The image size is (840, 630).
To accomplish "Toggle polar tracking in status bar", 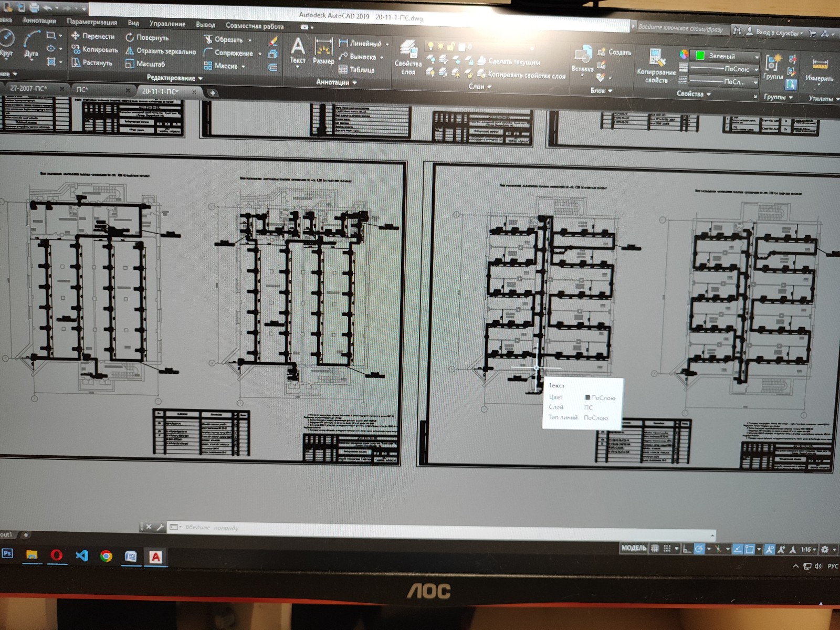I will point(699,549).
